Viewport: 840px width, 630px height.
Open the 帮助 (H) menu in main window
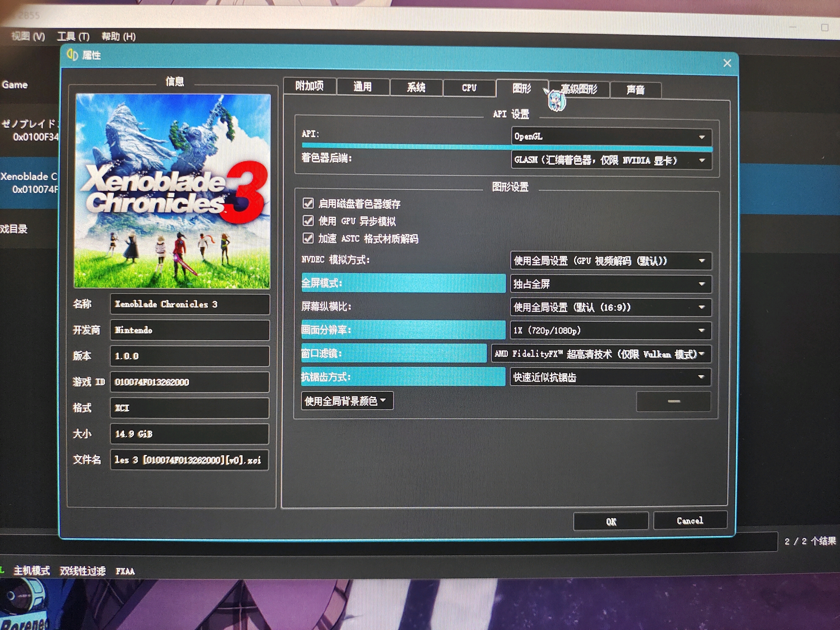click(119, 37)
